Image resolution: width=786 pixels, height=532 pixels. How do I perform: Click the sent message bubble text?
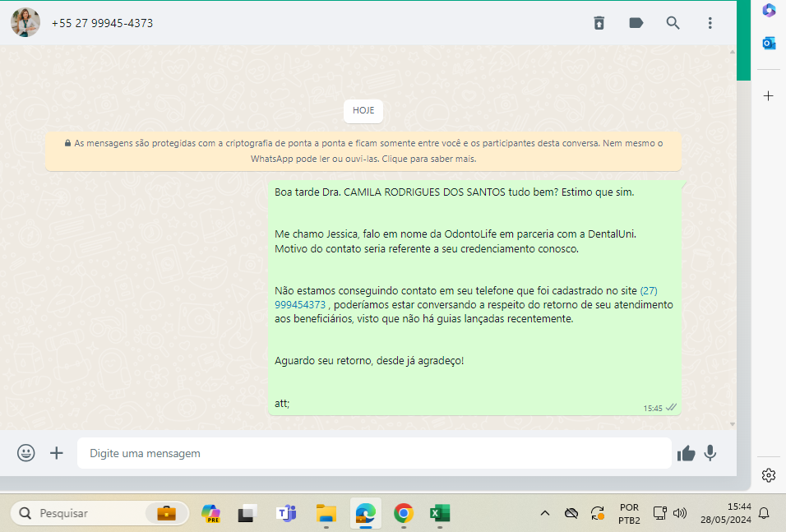pyautogui.click(x=474, y=298)
